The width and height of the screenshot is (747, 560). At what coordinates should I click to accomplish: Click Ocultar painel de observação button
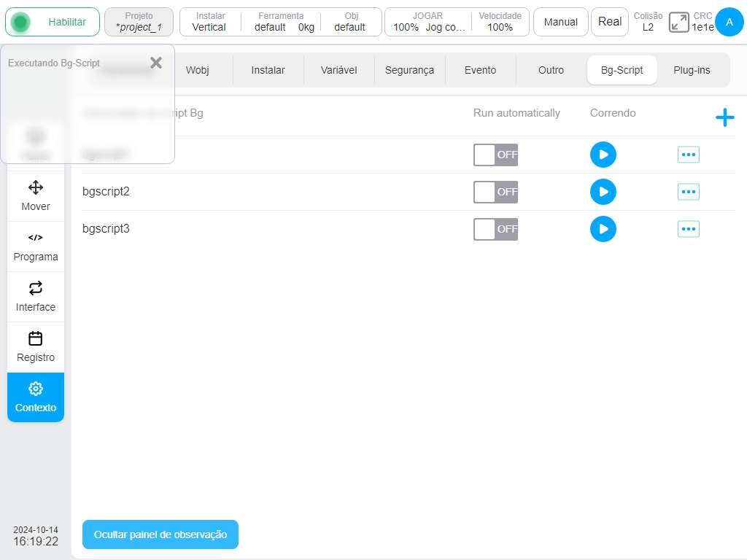pos(160,534)
